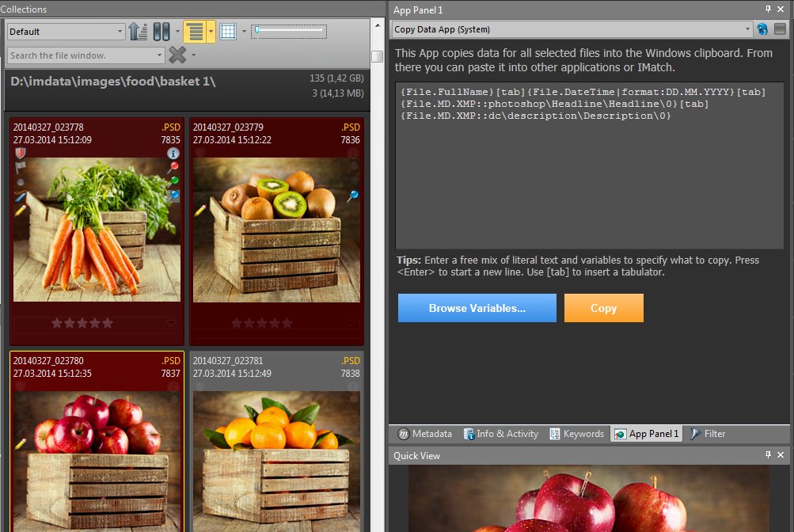Viewport: 794px width, 532px height.
Task: Click the number 7837 on apples thumbnail
Action: pos(171,373)
